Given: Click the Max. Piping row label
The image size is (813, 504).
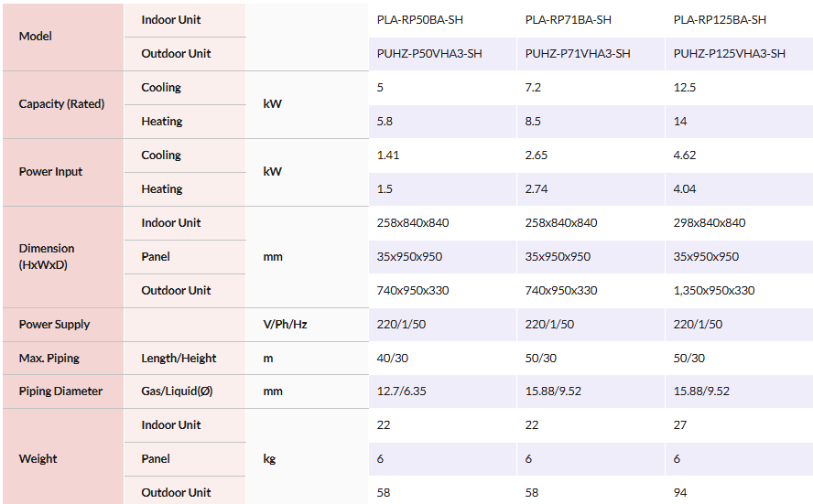Looking at the screenshot, I should 49,359.
